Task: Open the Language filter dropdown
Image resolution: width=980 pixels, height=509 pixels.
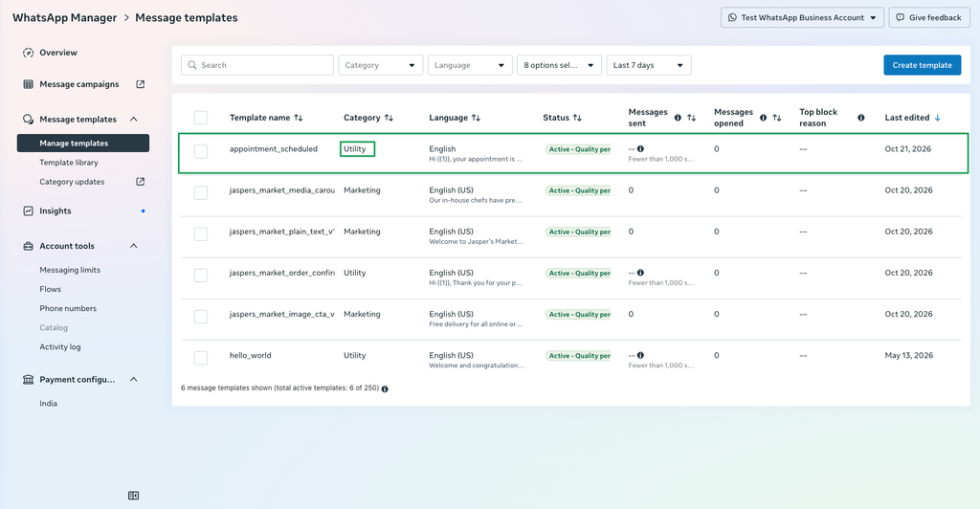Action: pos(470,65)
